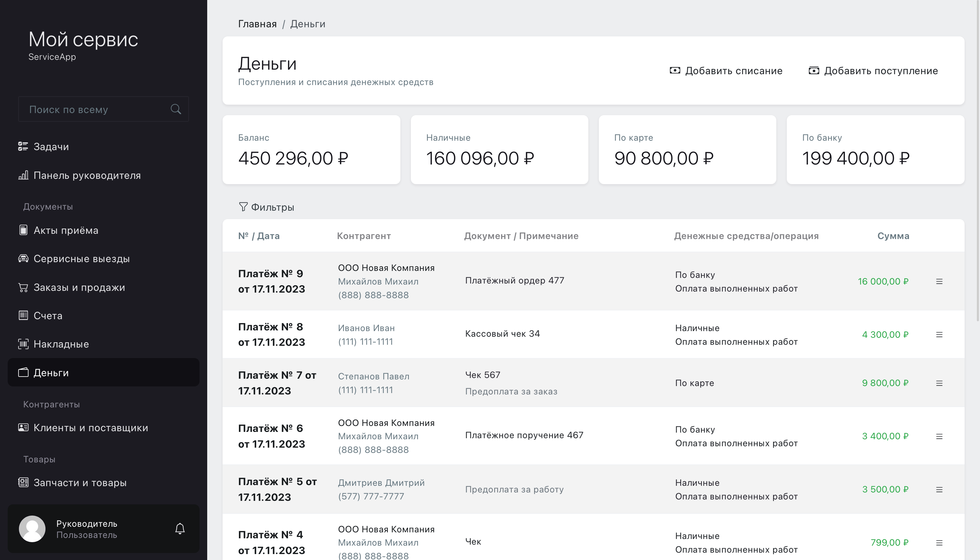
Task: Click Добавить списание button
Action: (x=726, y=70)
